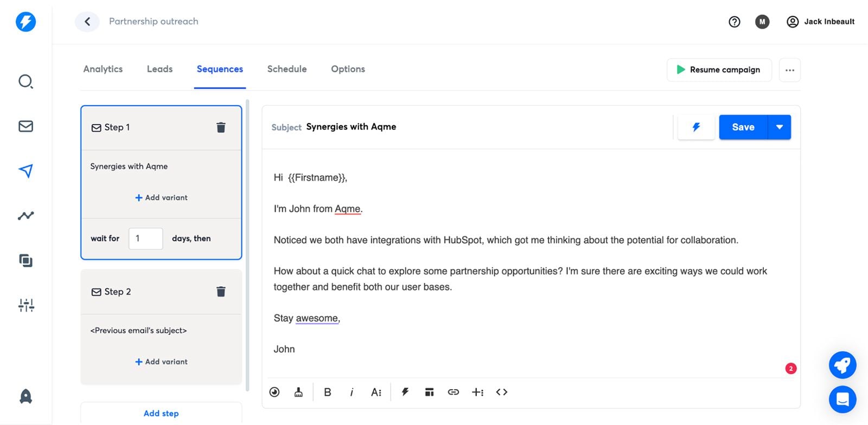Click the "Stay awesome," line
Image resolution: width=868 pixels, height=425 pixels.
(x=307, y=319)
